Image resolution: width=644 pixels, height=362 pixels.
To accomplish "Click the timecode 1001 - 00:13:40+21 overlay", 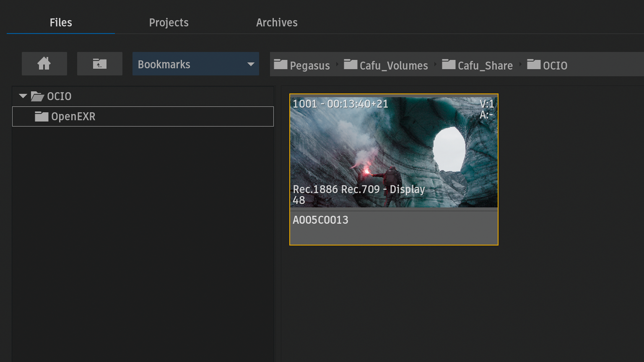I will 340,104.
